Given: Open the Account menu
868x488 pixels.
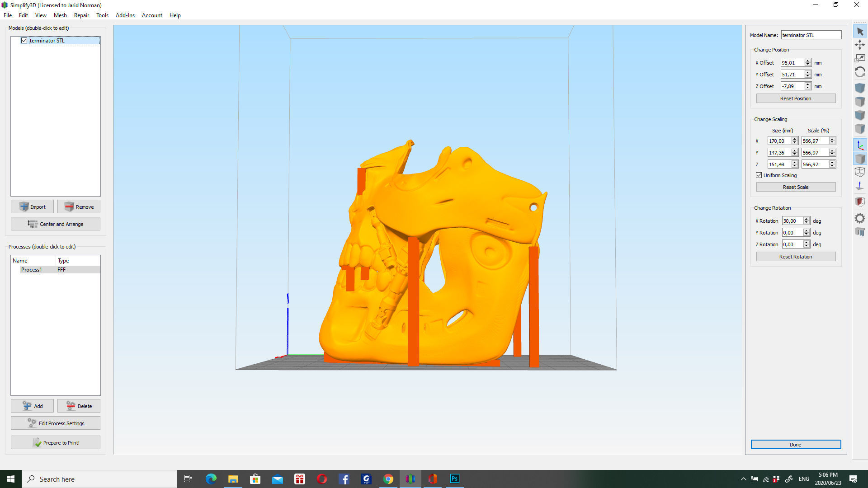Looking at the screenshot, I should point(152,15).
